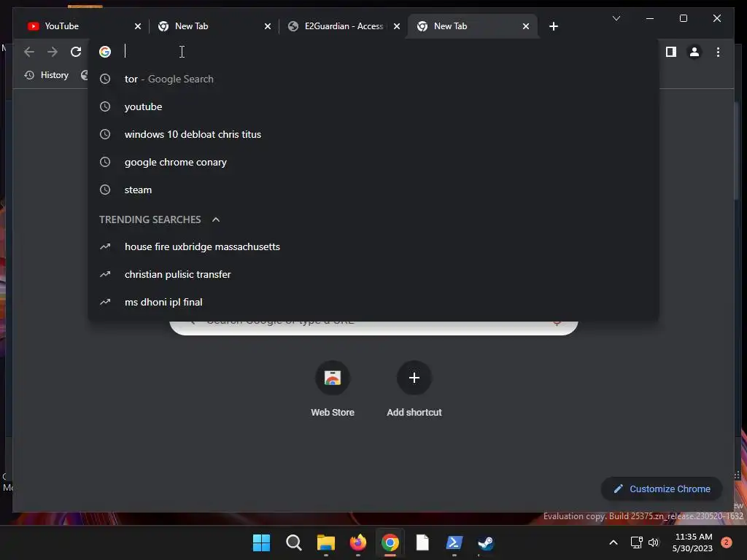Open the side panel toggle icon
Viewport: 747px width, 560px height.
(671, 52)
